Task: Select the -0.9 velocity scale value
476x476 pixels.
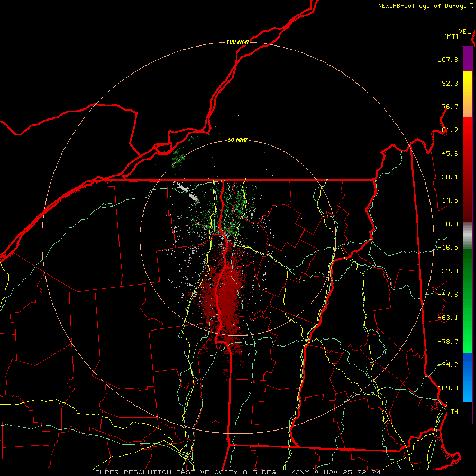Action: (450, 224)
